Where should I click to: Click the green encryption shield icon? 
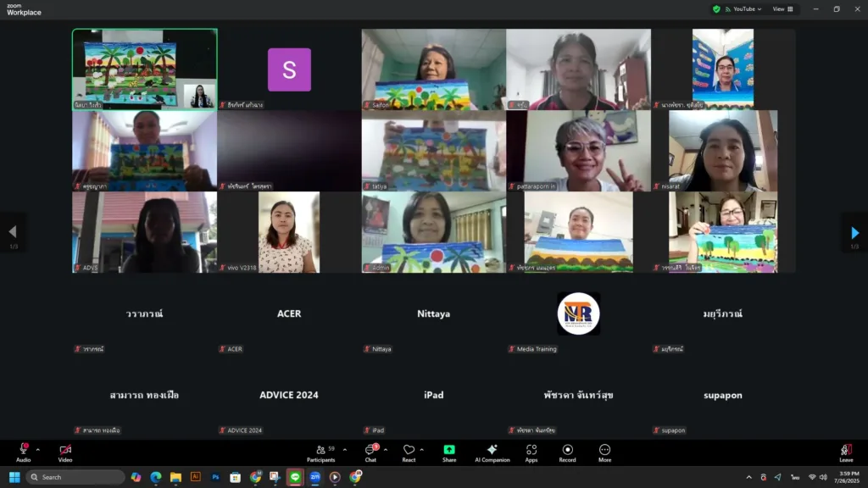pyautogui.click(x=716, y=9)
